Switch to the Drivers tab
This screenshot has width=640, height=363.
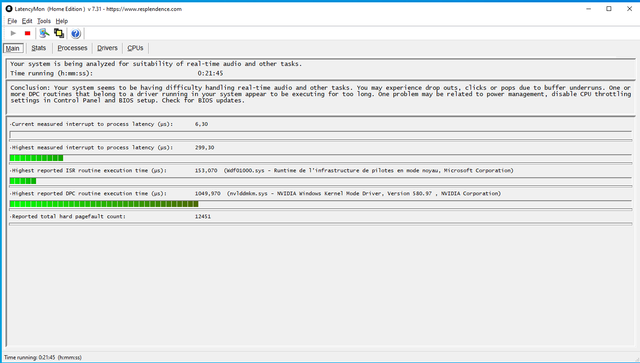[x=107, y=48]
